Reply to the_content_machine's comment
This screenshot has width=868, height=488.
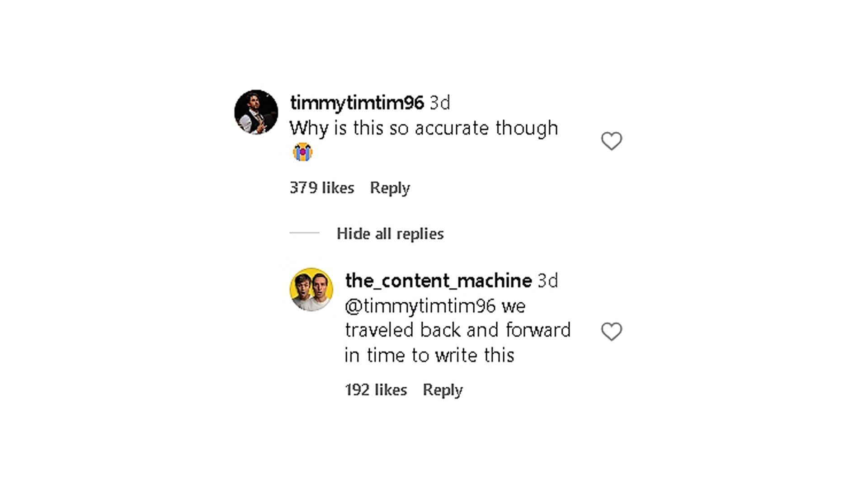click(x=442, y=389)
